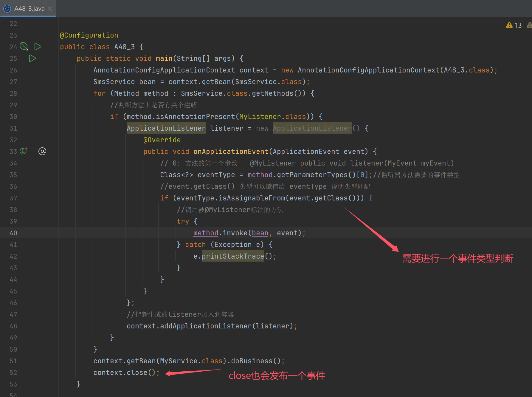Click the @ annotation gutter icon on line 33
Image resolution: width=532 pixels, height=397 pixels.
click(x=42, y=151)
